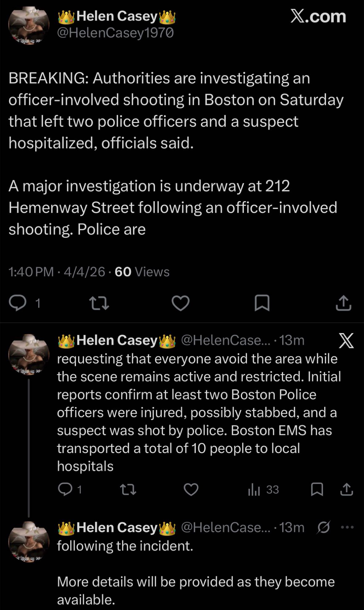Share the main BREAKING tweet
This screenshot has width=364, height=610.
coord(343,303)
